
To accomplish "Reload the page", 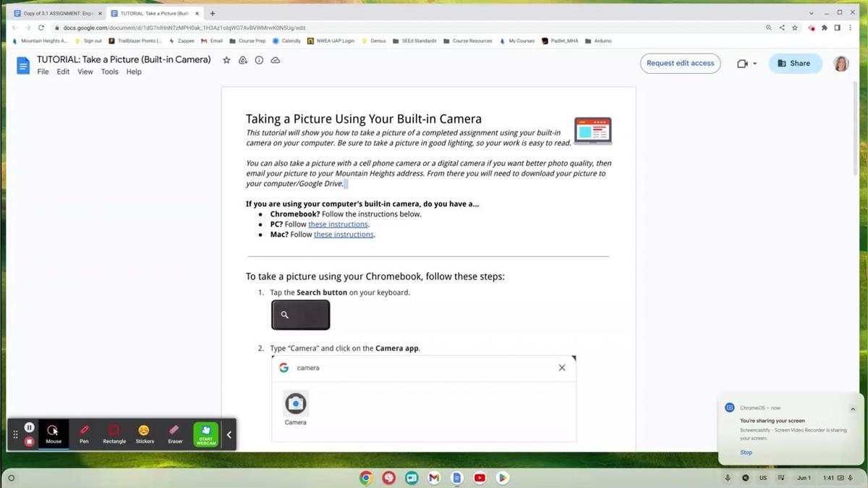I will 41,28.
